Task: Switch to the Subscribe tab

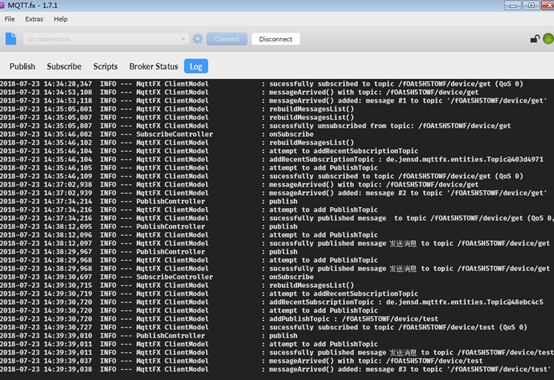Action: (x=64, y=66)
